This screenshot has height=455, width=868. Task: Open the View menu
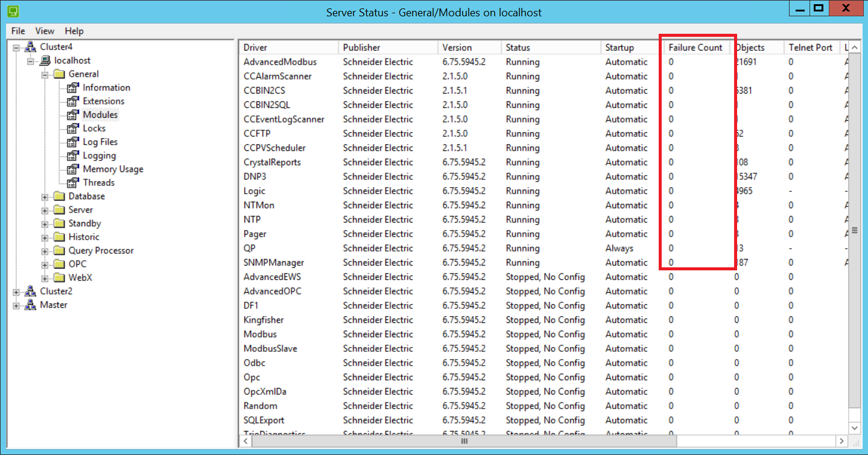point(45,31)
